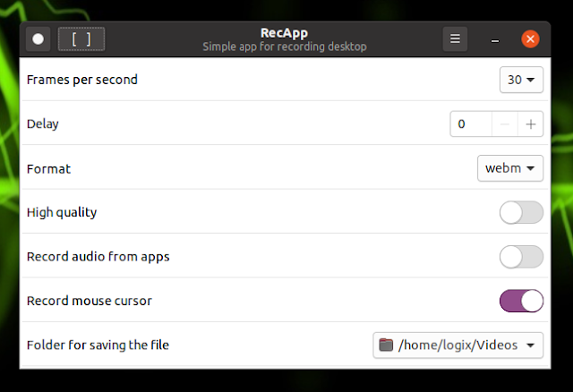The width and height of the screenshot is (573, 392).
Task: Disable Record mouse cursor switch
Action: 521,301
